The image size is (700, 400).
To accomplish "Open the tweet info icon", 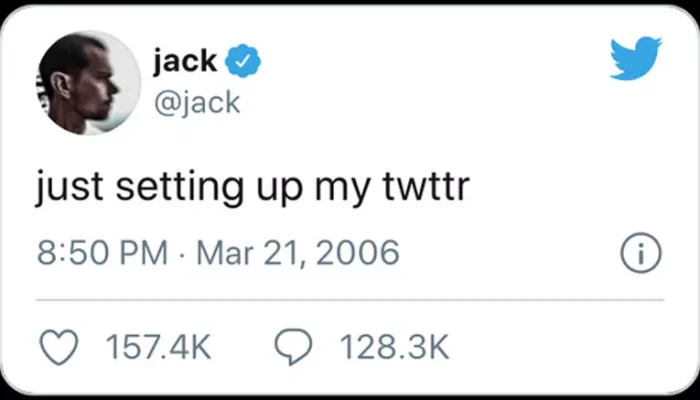I will click(640, 254).
